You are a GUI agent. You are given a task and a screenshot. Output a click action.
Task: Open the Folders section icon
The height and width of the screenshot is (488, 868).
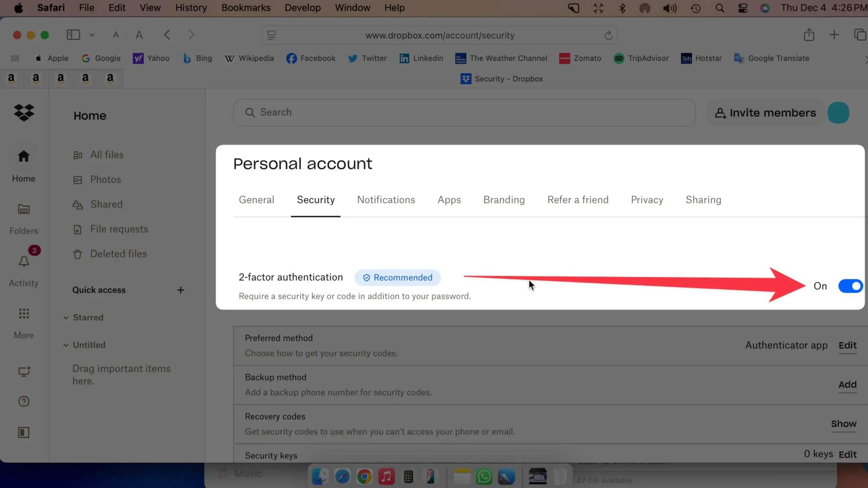[23, 209]
